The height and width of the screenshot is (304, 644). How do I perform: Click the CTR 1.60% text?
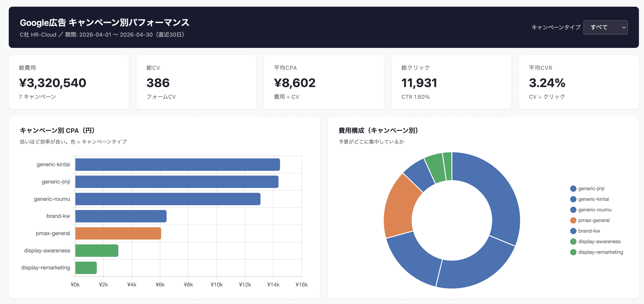pyautogui.click(x=416, y=97)
